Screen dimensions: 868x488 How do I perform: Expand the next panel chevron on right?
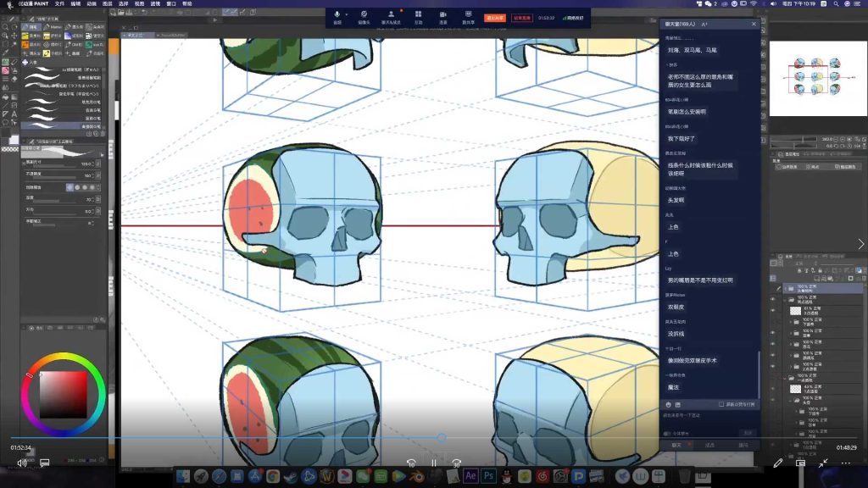(861, 244)
